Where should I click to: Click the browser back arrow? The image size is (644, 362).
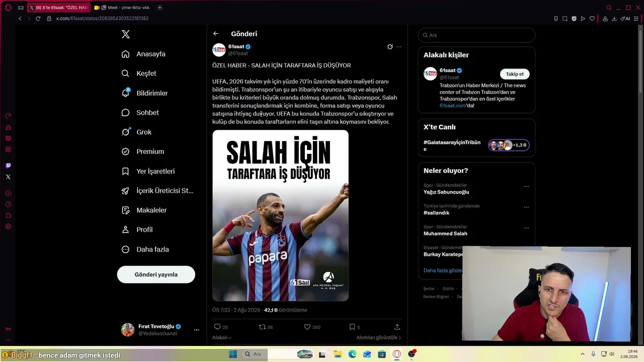point(20,19)
